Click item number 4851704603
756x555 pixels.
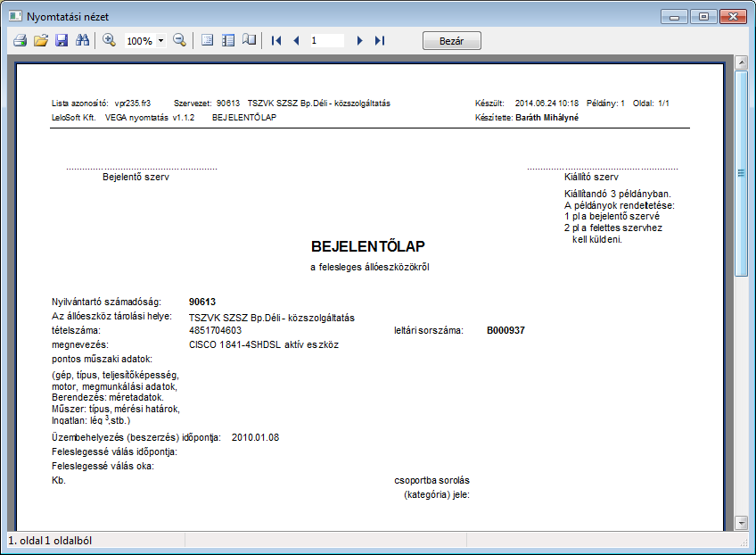[x=215, y=330]
